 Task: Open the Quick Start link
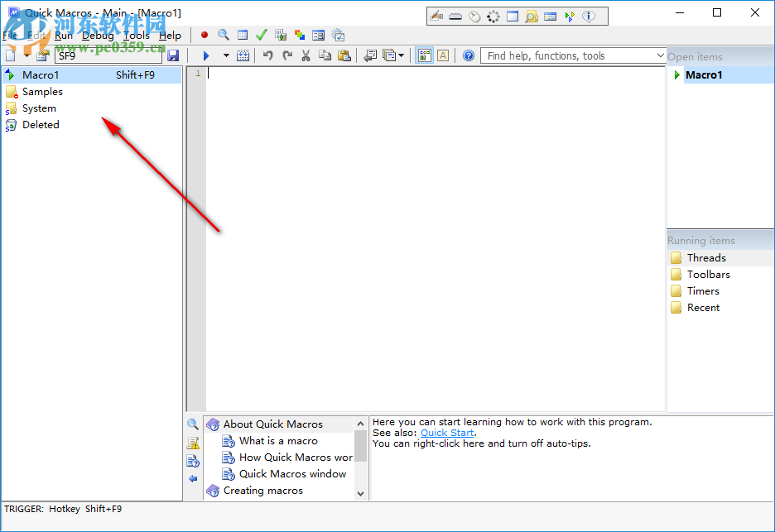tap(447, 433)
